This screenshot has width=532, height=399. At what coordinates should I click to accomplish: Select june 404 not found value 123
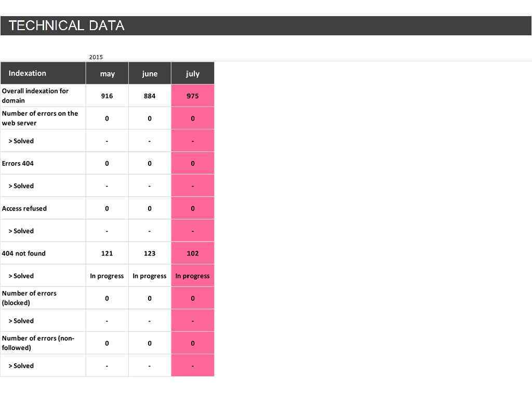150,254
